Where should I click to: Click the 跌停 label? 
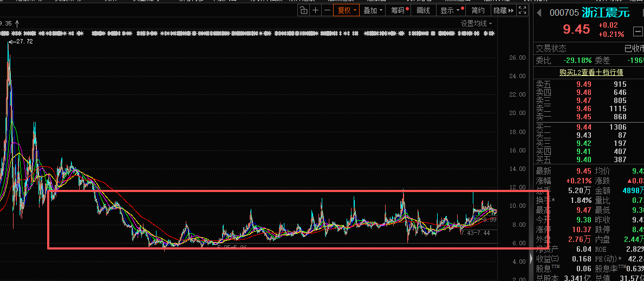coord(602,229)
